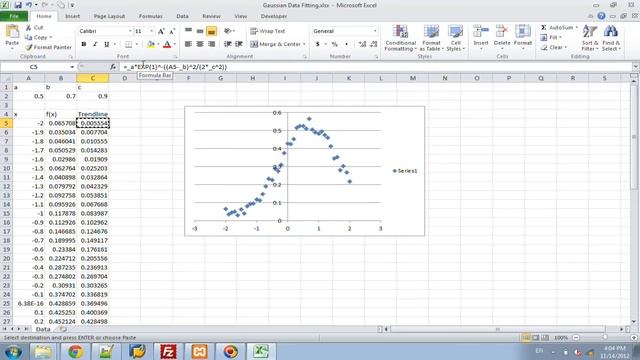Toggle Italic formatting
The width and height of the screenshot is (640, 360).
[95, 44]
